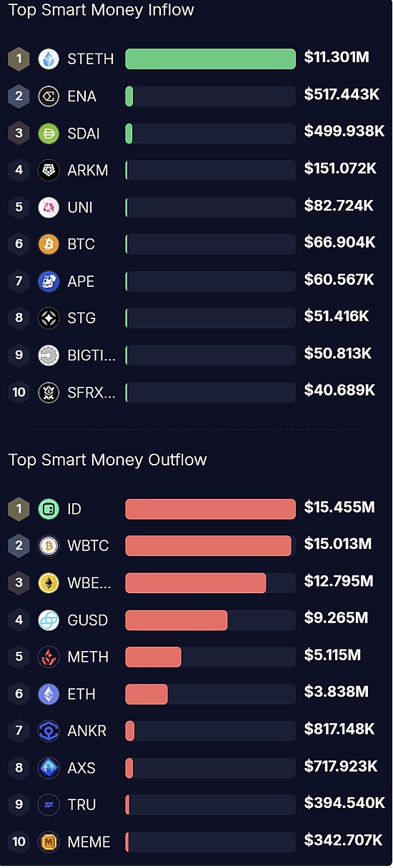Click the STG token icon

tap(49, 318)
